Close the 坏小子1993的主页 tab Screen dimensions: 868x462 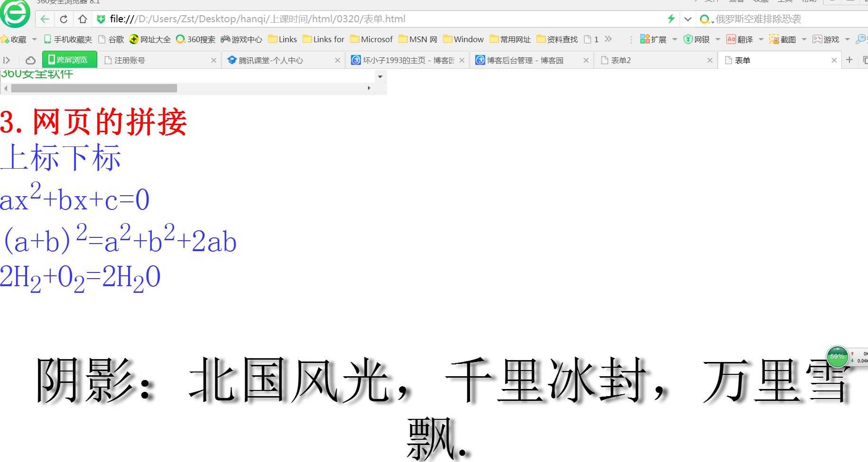[462, 60]
